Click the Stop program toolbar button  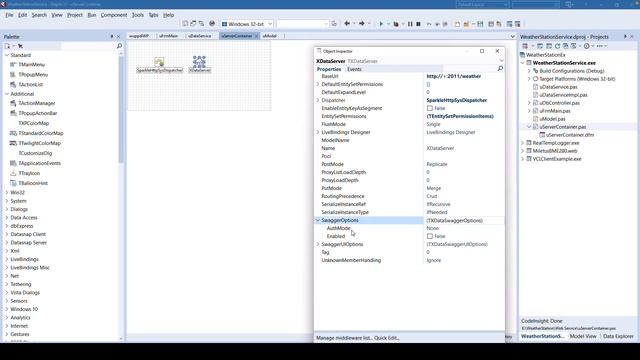[418, 24]
